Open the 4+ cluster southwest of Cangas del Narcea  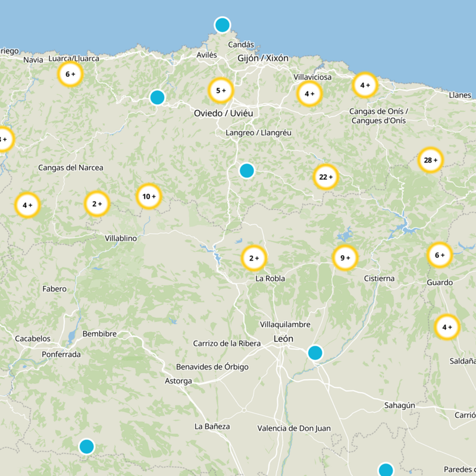point(27,205)
